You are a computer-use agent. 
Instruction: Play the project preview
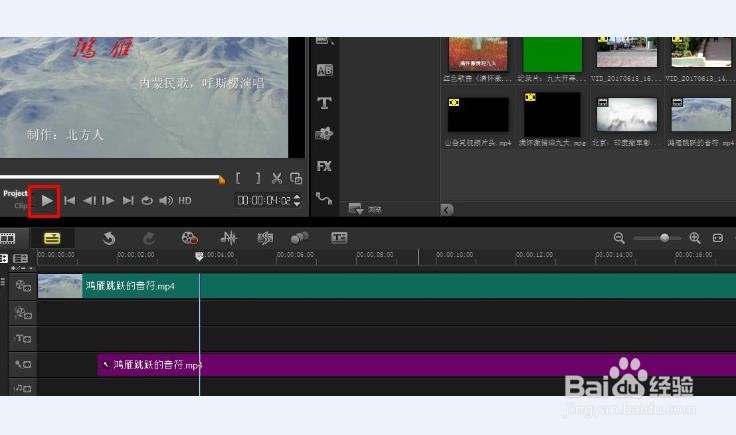pos(46,201)
